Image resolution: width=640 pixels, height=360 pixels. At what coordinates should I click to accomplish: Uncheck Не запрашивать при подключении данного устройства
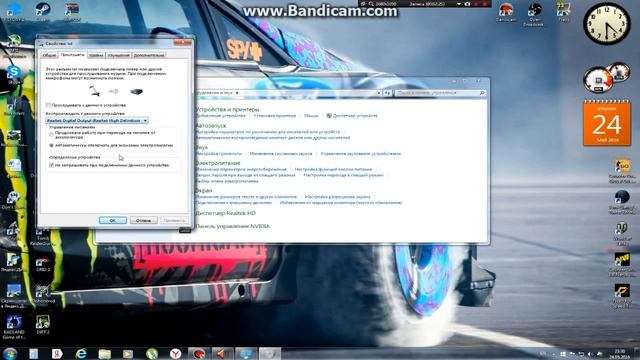coord(51,165)
